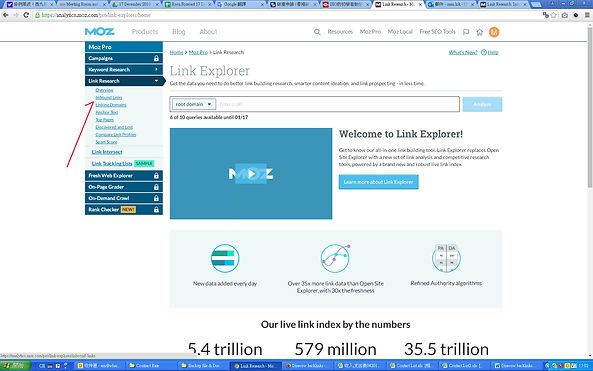Click the help question mark icon

(484, 52)
